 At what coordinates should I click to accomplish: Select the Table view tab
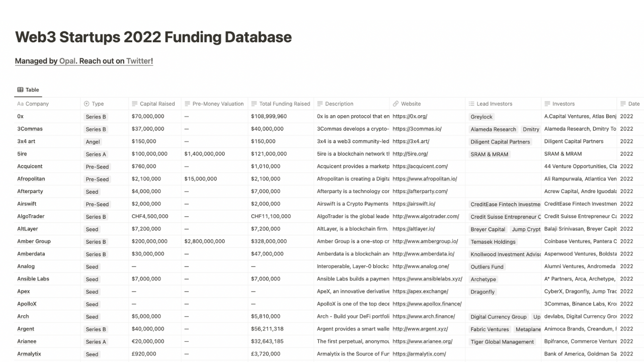[28, 89]
